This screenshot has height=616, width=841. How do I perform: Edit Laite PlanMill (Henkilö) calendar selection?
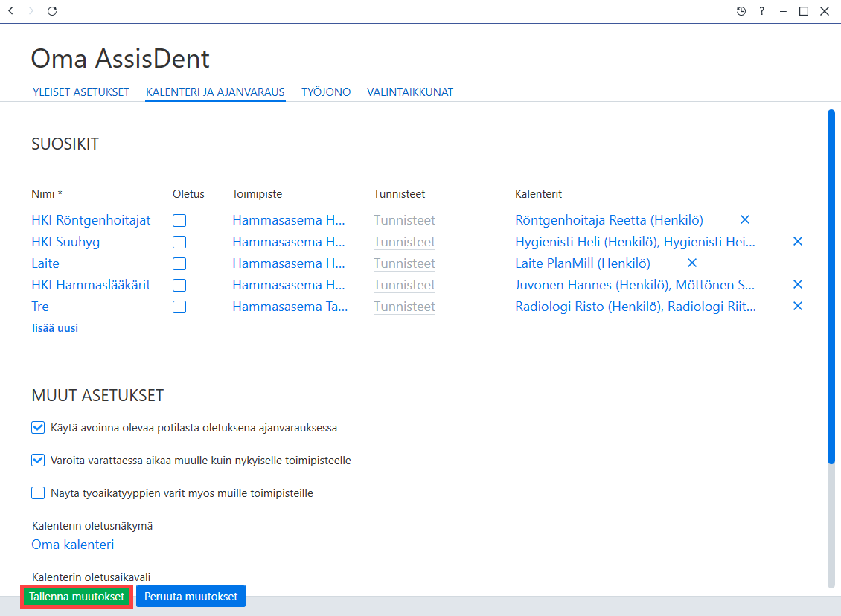583,263
